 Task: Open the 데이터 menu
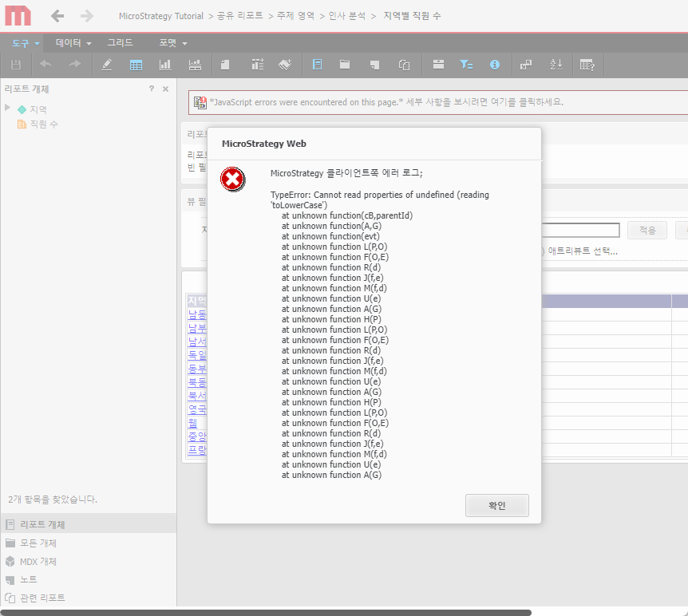(73, 43)
